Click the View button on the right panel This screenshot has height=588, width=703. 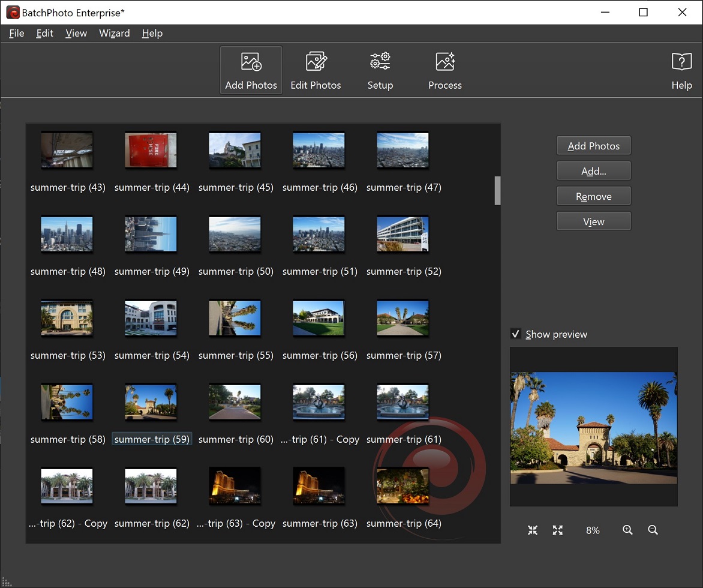[593, 221]
